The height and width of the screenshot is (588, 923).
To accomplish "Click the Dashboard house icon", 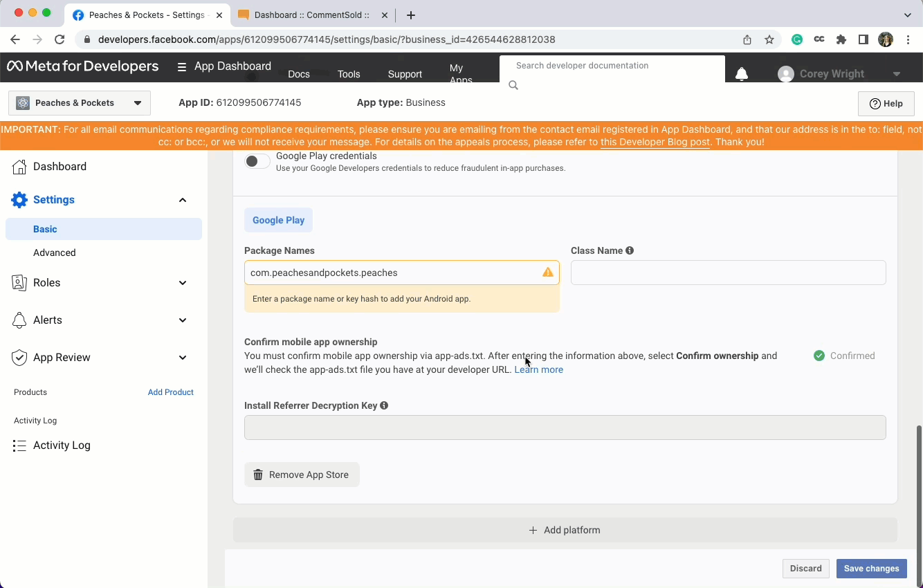I will click(x=20, y=167).
